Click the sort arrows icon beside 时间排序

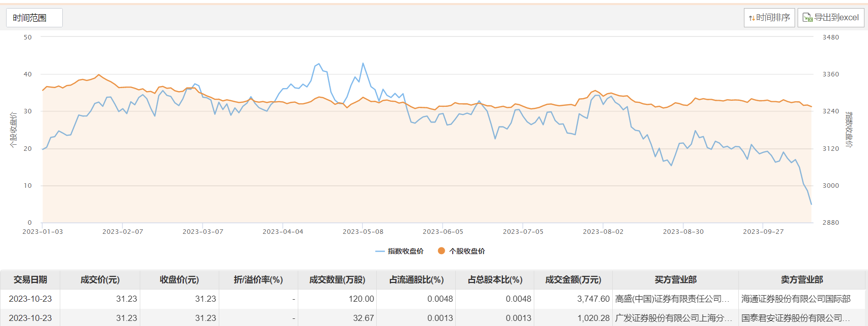tap(752, 18)
